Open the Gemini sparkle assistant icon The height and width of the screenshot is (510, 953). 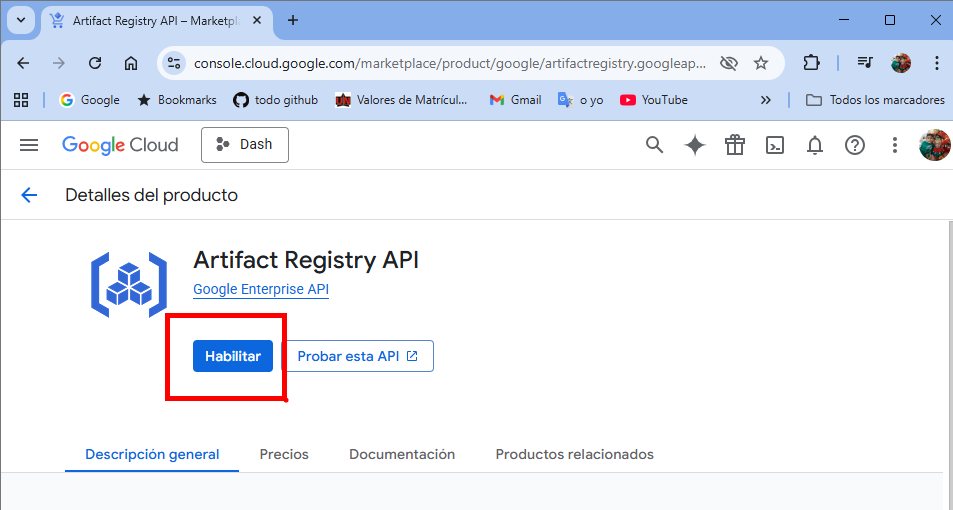pos(695,145)
